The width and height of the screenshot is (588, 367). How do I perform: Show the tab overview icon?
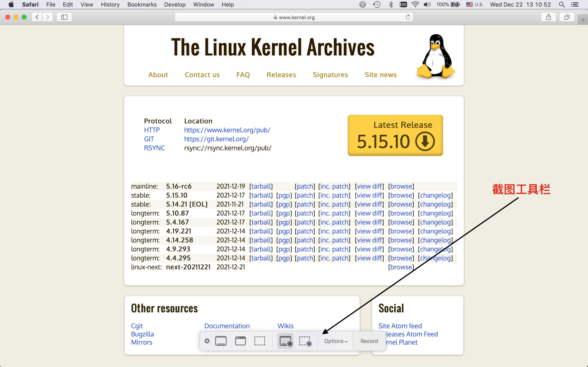click(x=567, y=17)
